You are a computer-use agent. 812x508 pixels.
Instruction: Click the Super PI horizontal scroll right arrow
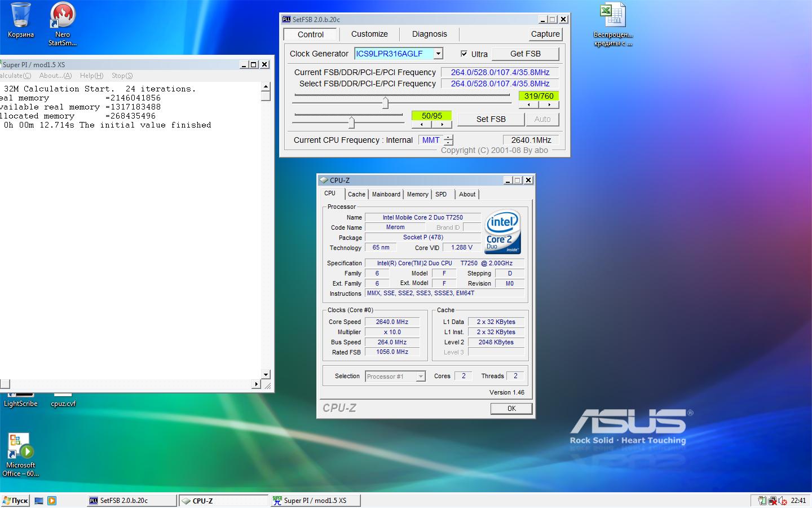[256, 384]
